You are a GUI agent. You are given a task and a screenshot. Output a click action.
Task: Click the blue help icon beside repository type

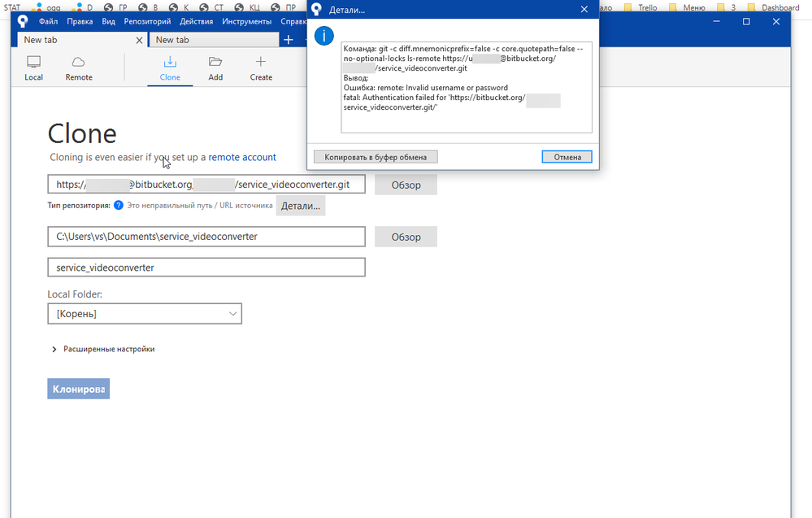pyautogui.click(x=119, y=205)
